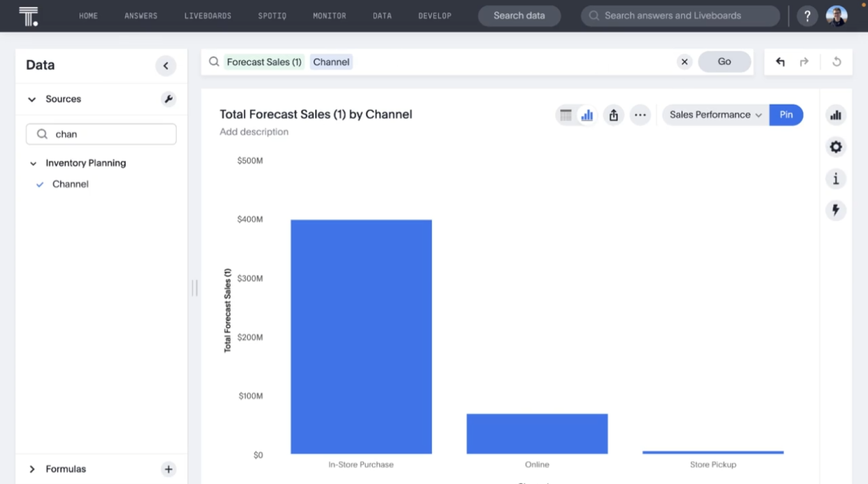Open the Sales Performance liveboard dropdown

(x=714, y=115)
